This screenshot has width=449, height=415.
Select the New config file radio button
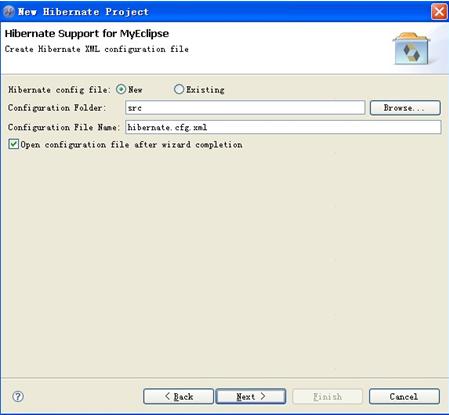121,89
